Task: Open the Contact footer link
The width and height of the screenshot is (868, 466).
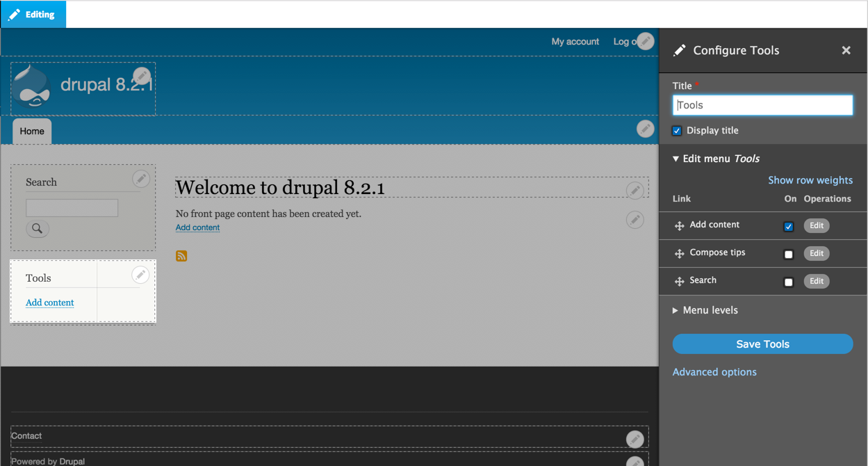Action: tap(26, 436)
